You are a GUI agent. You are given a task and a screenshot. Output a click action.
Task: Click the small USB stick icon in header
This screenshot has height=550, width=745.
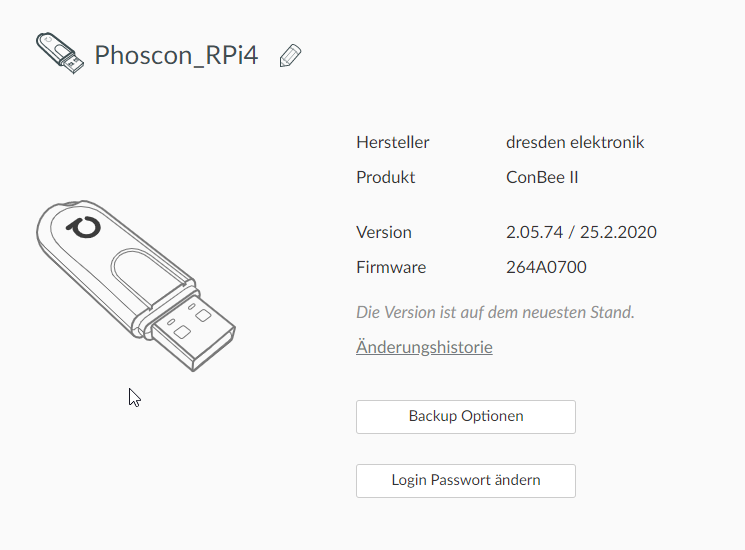click(x=61, y=54)
